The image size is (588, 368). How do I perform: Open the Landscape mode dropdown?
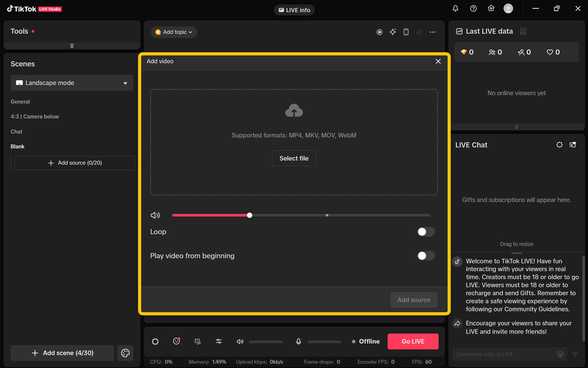point(72,83)
